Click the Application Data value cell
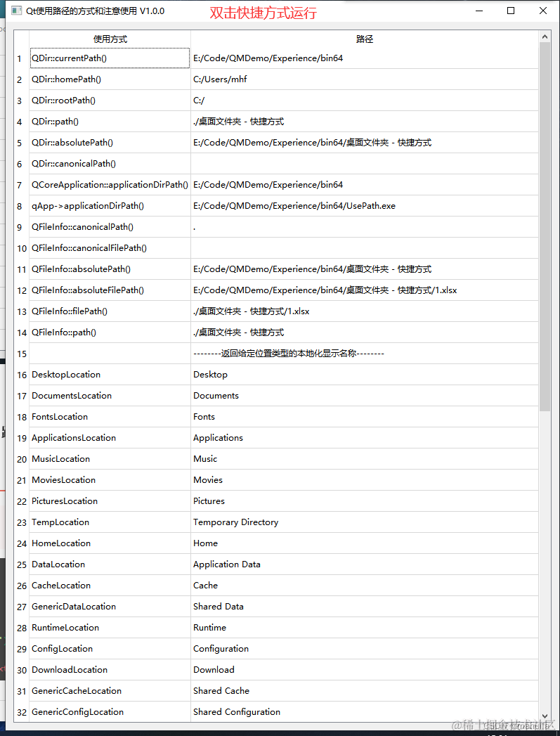The height and width of the screenshot is (736, 560). tap(365, 564)
